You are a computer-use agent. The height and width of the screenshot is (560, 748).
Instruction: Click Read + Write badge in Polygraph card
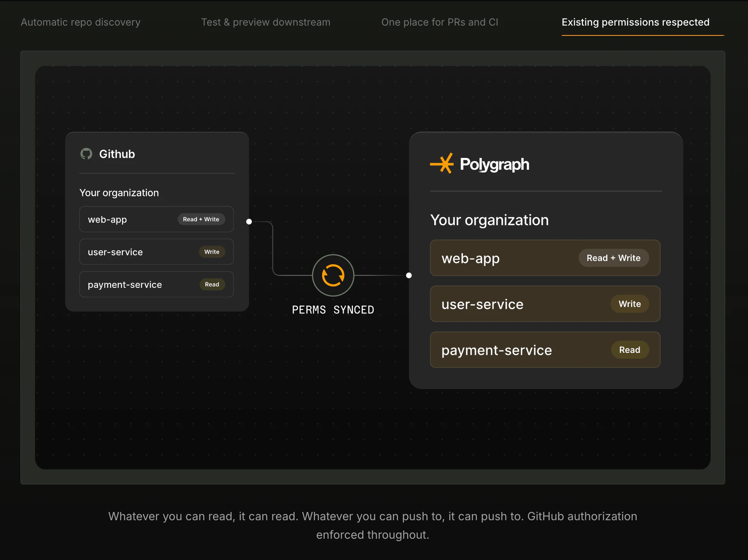[614, 258]
